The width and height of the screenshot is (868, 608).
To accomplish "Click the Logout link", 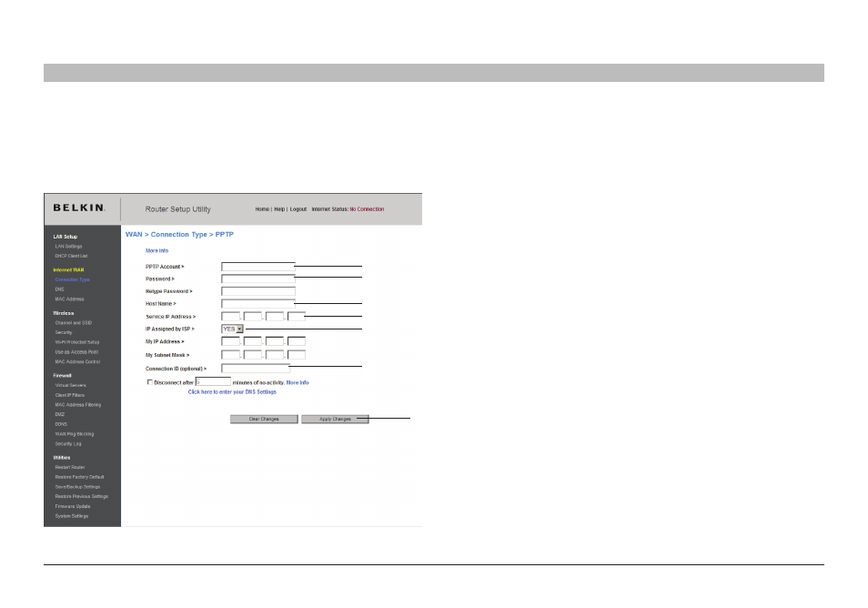I will (x=298, y=209).
